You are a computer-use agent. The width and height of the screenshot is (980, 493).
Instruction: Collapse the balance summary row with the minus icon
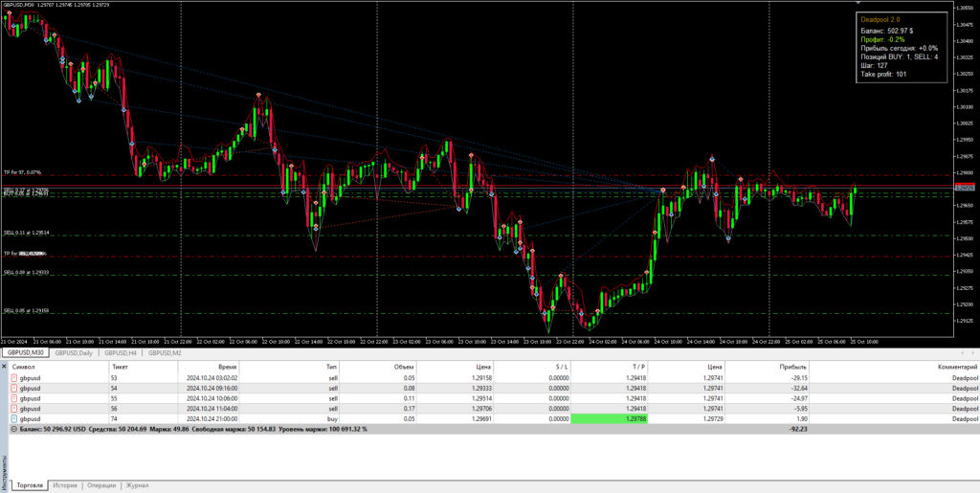(x=13, y=429)
